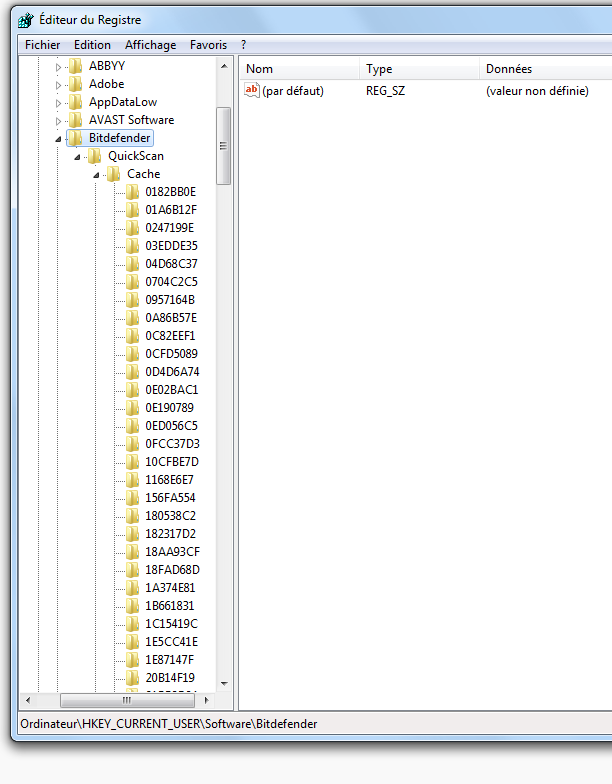Click the 04D68C37 folder icon
Viewport: 612px width, 784px height.
coord(132,264)
